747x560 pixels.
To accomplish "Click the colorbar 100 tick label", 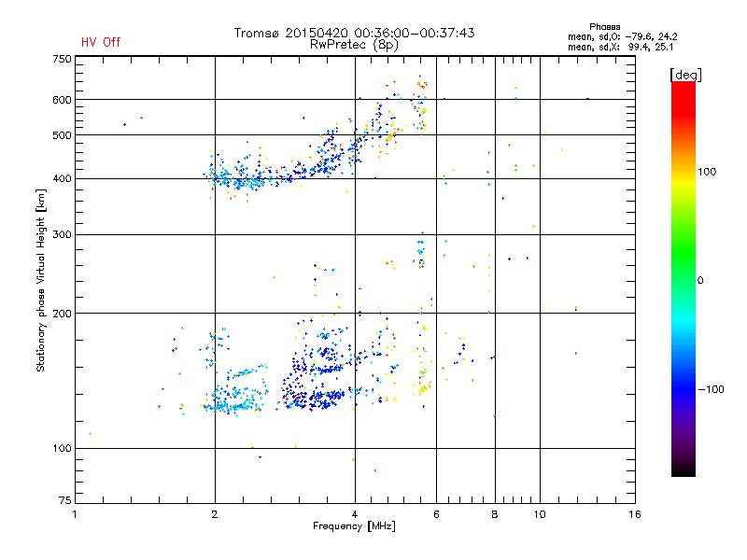I will (x=707, y=172).
